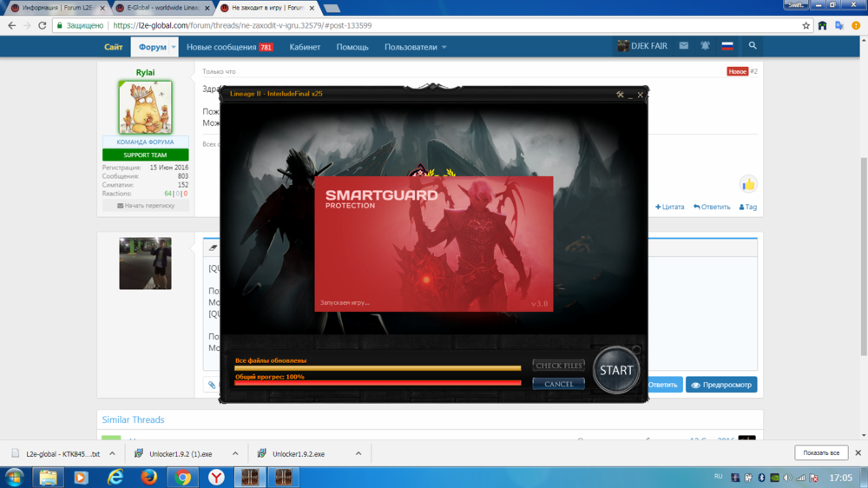Click the Ответить reply link on post
The image size is (868, 488).
[712, 207]
